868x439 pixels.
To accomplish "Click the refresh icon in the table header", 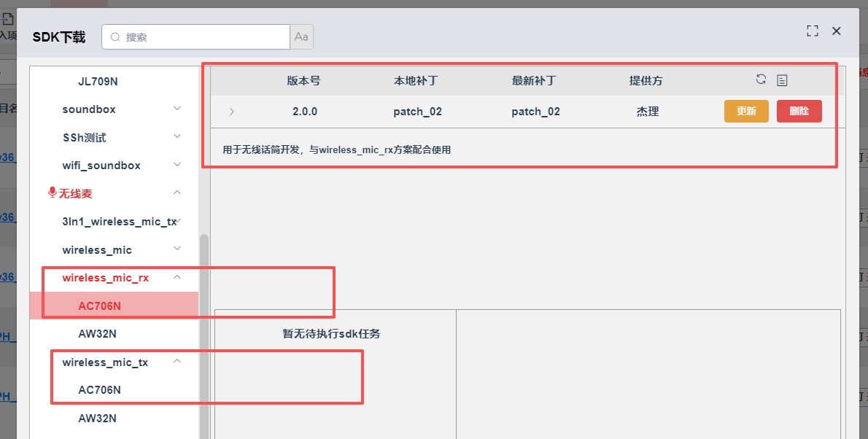I will [762, 79].
